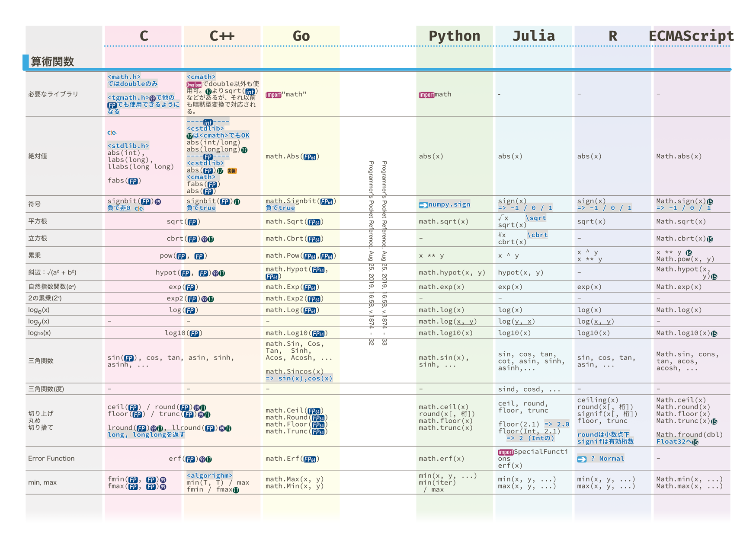The image size is (756, 536).
Task: Click Math.cbrt(x) in ECMAScript column
Action: click(x=681, y=239)
